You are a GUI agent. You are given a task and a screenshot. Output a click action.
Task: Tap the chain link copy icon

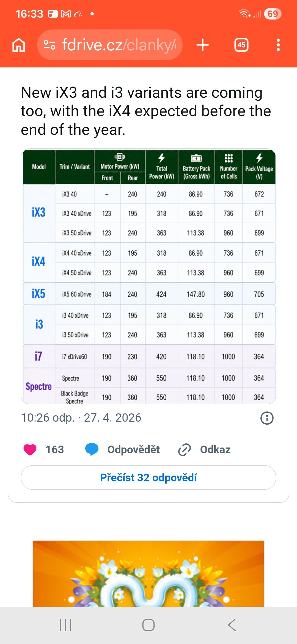185,450
